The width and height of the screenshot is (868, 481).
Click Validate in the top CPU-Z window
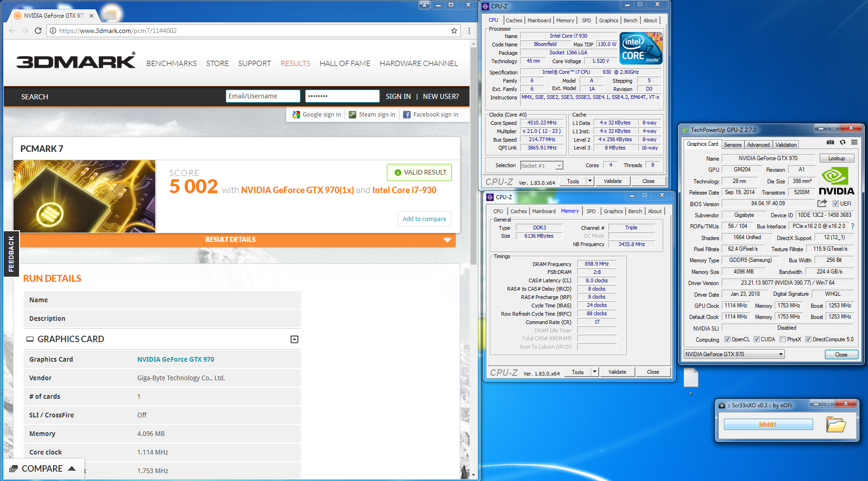point(613,181)
